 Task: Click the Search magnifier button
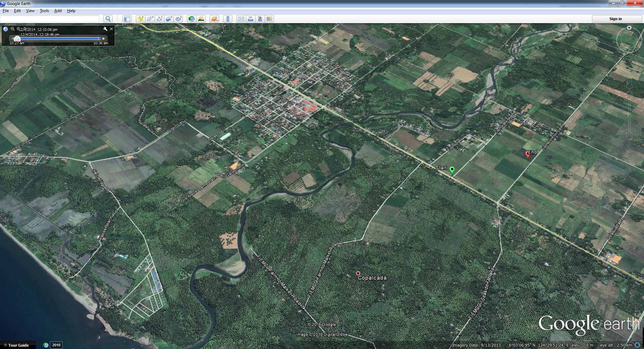pos(108,19)
